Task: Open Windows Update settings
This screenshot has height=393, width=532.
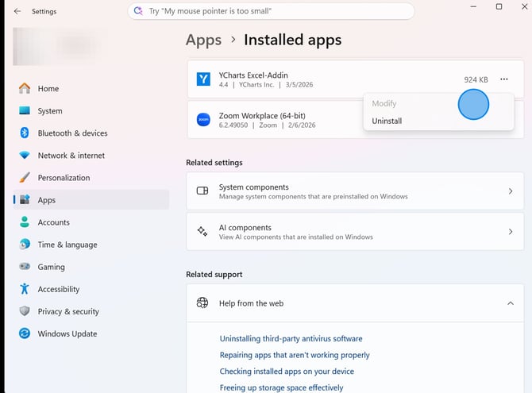Action: pos(91,333)
